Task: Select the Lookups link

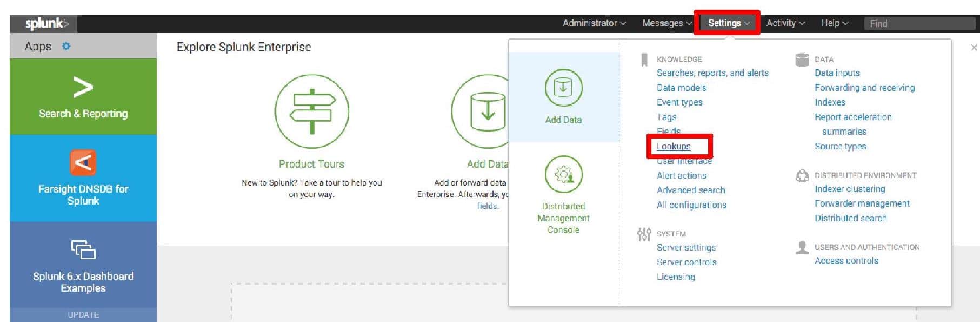Action: click(674, 146)
